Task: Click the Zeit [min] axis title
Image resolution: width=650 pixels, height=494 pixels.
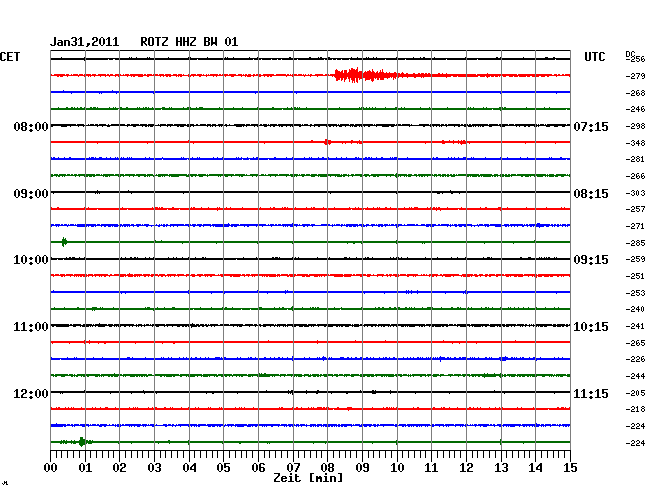Action: pyautogui.click(x=308, y=478)
